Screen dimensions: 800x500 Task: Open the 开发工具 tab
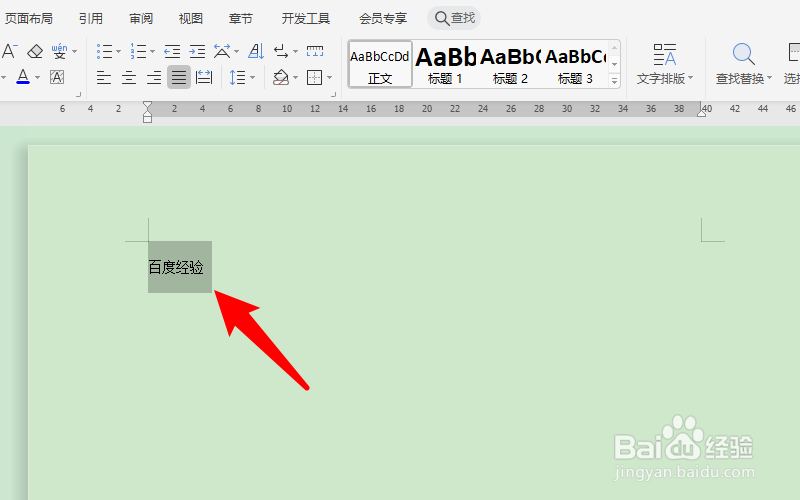[306, 19]
